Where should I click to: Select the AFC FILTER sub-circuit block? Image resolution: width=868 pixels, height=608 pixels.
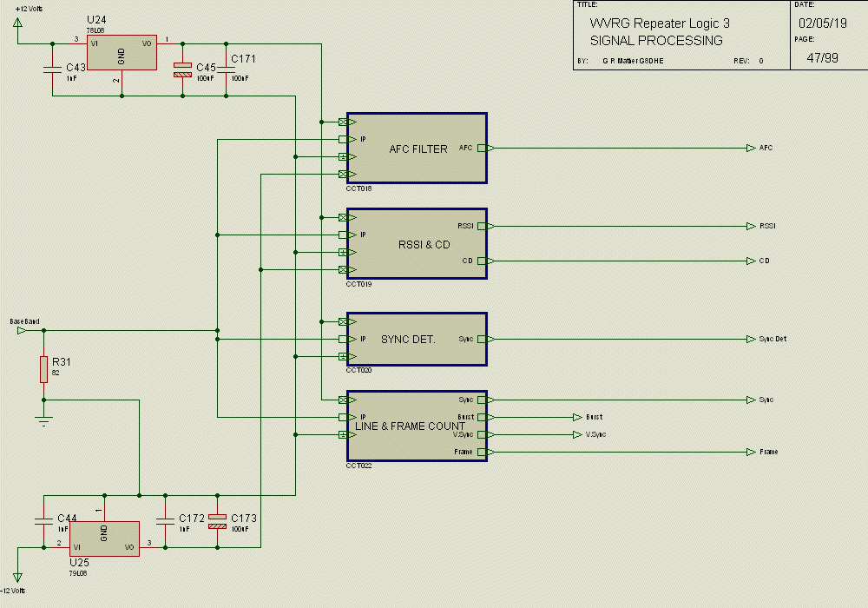coord(417,148)
